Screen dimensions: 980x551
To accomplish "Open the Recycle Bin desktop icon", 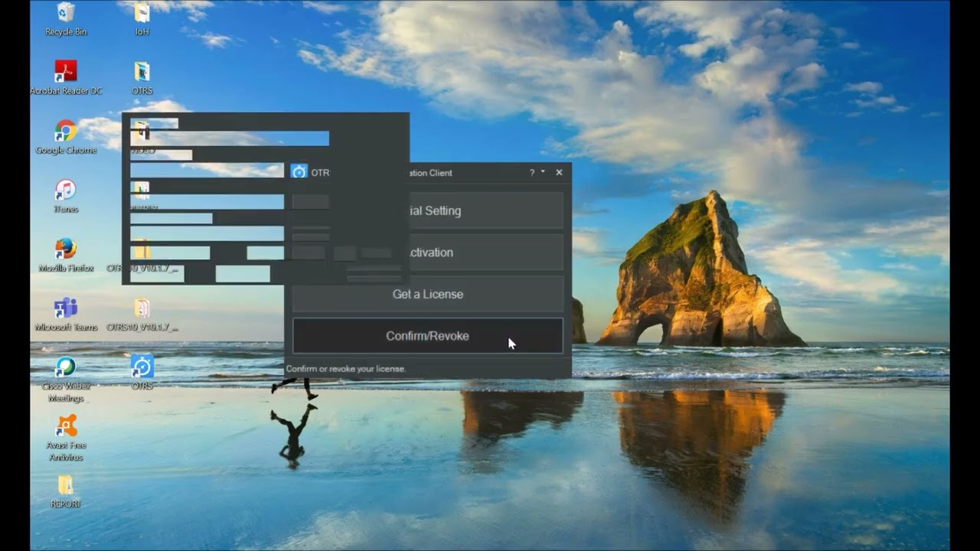I will [x=66, y=19].
